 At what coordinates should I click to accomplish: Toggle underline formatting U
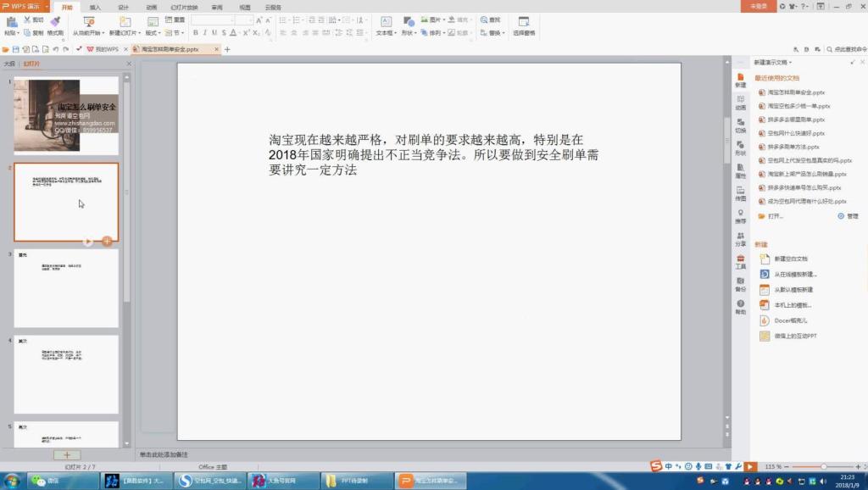coord(214,33)
